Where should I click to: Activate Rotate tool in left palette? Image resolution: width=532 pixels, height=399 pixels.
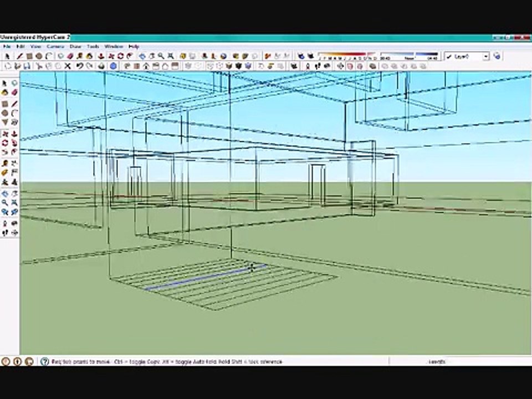click(x=5, y=143)
